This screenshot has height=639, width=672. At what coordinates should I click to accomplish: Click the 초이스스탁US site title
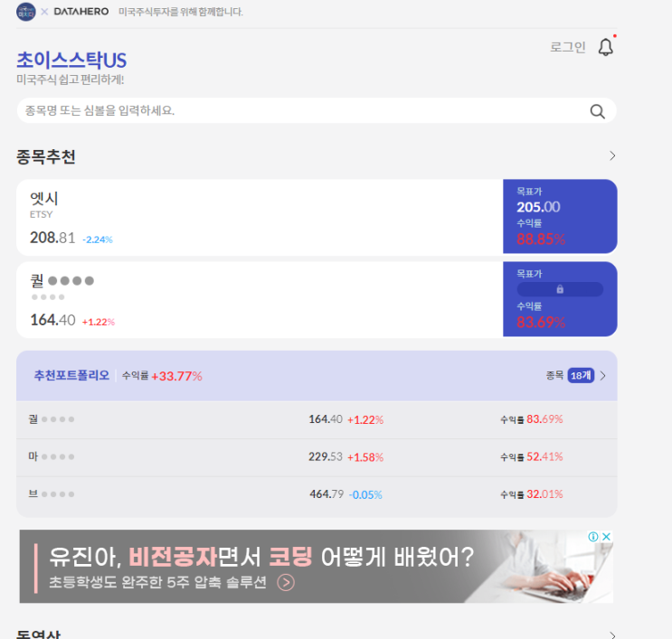(x=71, y=61)
